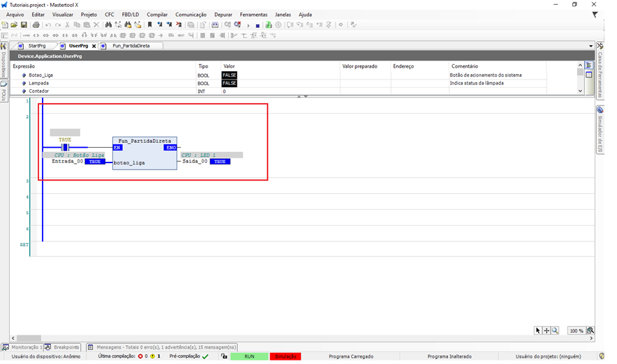This screenshot has width=617, height=364.
Task: Open the tab list dropdown arrow
Action: pos(591,46)
